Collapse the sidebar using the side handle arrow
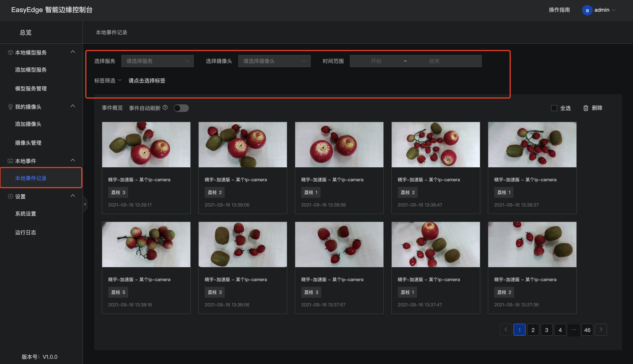Screen dimensions: 633x364 85,204
